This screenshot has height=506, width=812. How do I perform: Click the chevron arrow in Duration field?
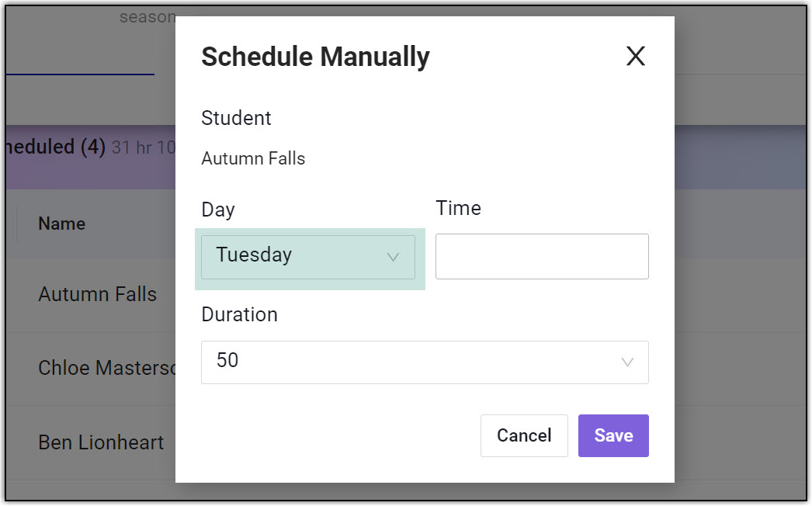[x=627, y=362]
